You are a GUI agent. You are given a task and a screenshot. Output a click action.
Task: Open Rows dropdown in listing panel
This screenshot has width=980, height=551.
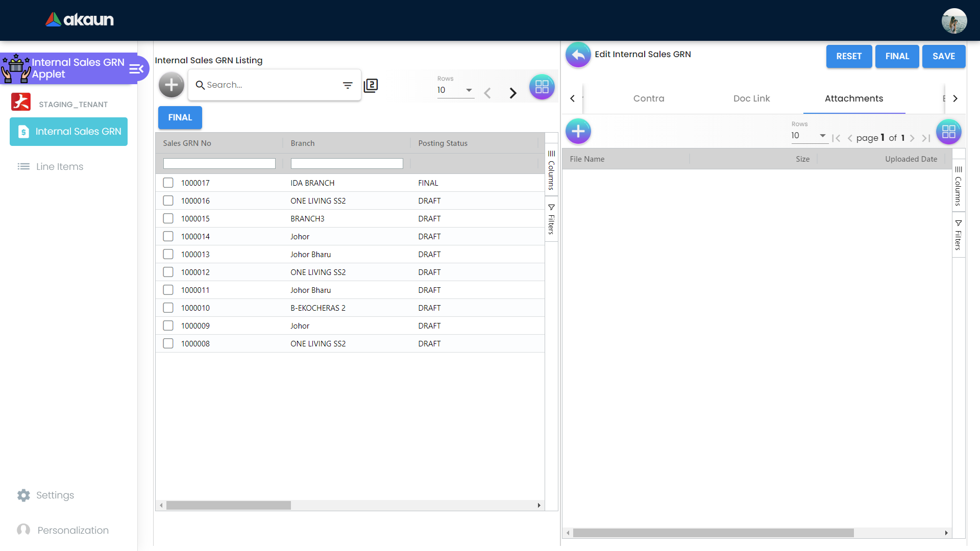[455, 90]
